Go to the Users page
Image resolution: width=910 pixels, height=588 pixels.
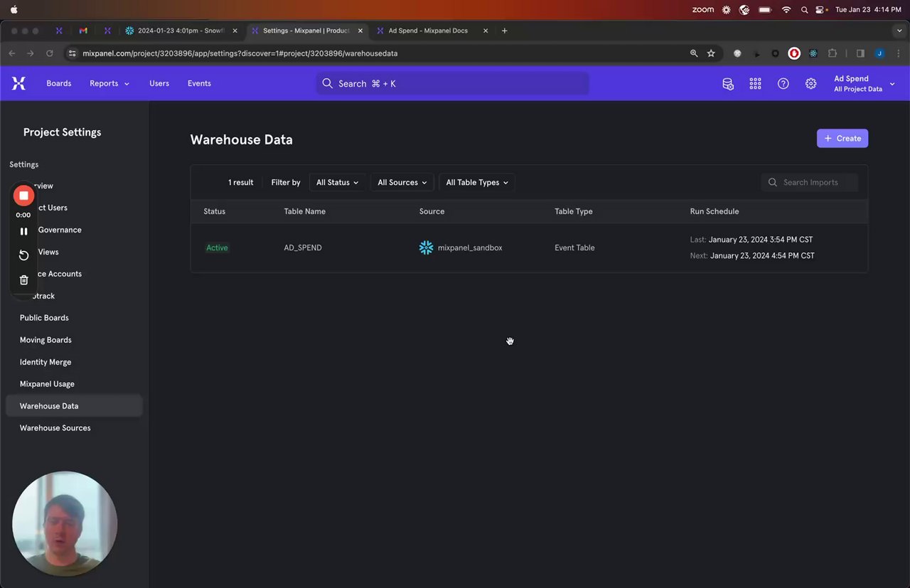point(159,83)
